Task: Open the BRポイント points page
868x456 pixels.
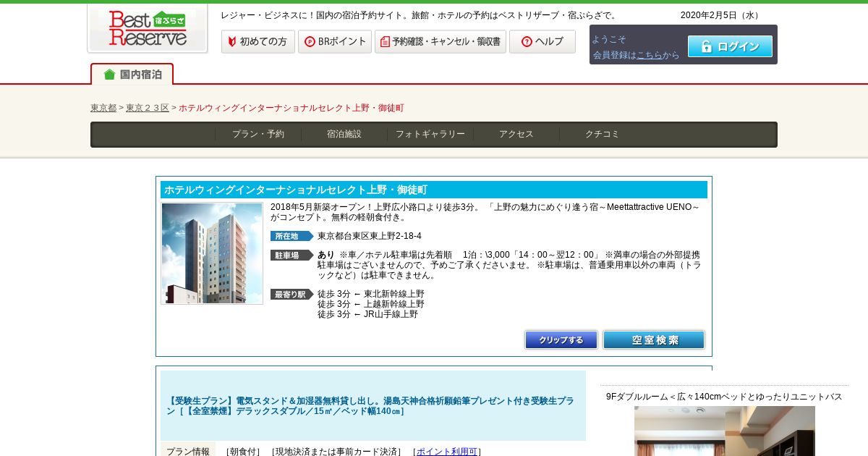Action: pos(335,41)
